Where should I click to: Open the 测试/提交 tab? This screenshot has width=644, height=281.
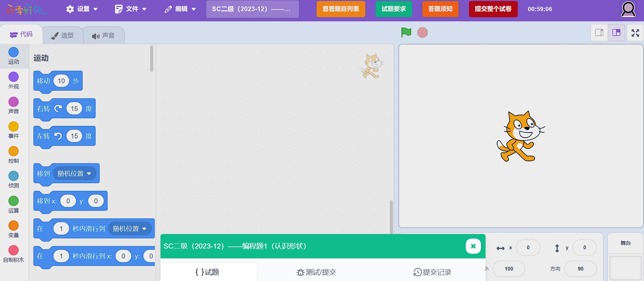316,272
